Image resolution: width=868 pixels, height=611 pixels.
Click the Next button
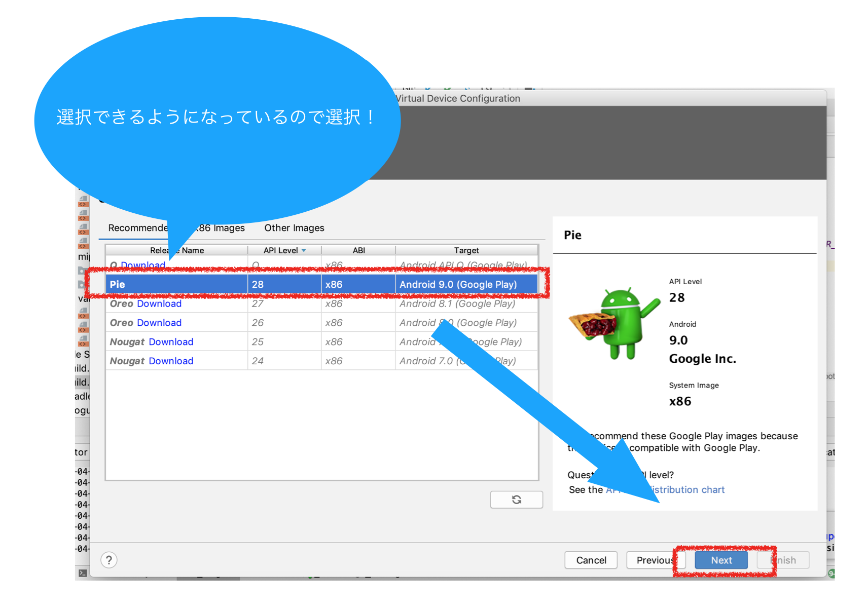pos(721,560)
